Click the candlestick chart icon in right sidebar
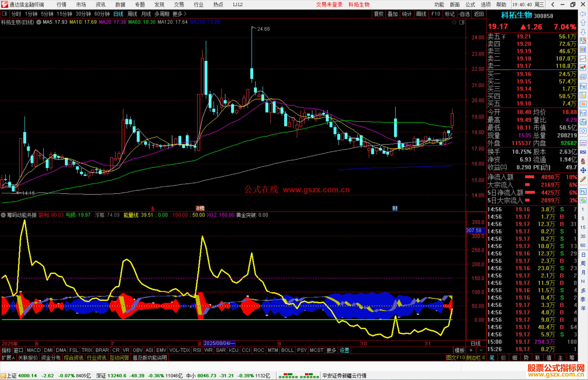Screen dimensions: 588x380 tap(583, 68)
